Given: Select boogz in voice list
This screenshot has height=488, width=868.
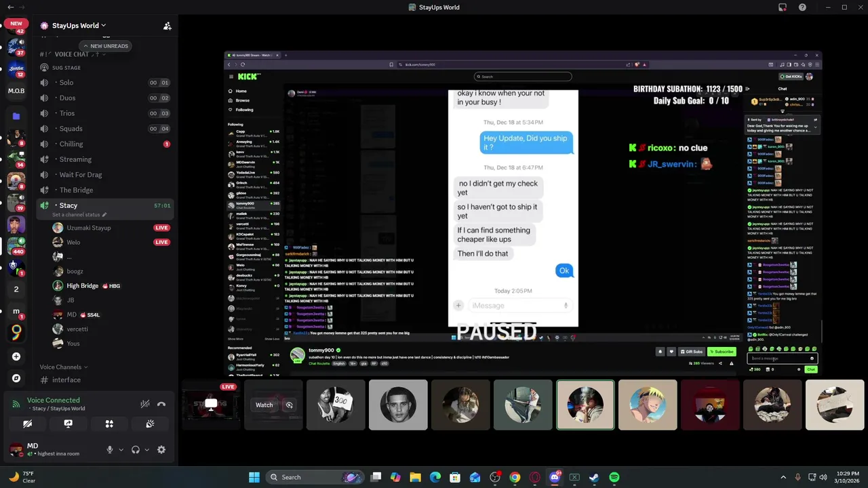Looking at the screenshot, I should click(x=111, y=271).
